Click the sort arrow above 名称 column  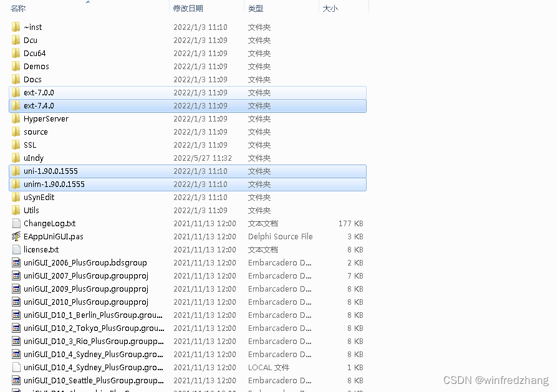[x=88, y=2]
